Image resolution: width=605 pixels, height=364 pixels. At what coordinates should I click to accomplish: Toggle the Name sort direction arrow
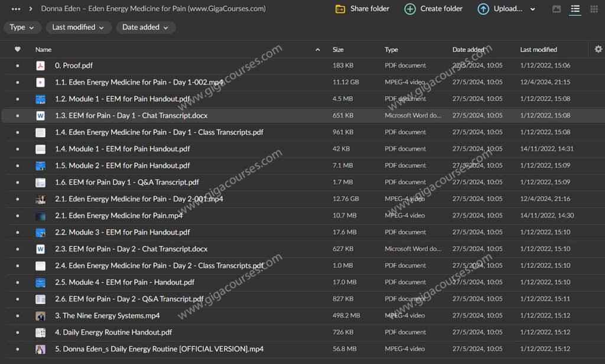(317, 50)
